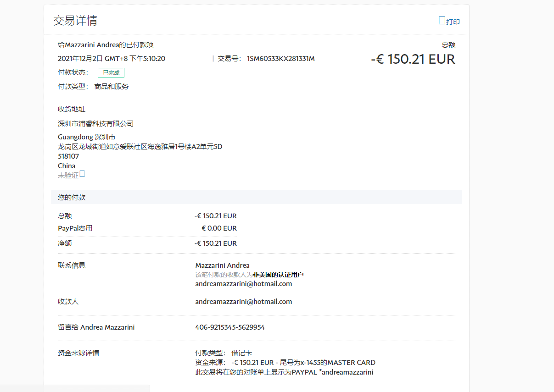The height and width of the screenshot is (392, 554).
Task: Click the large -€ 150.21 EUR total amount
Action: point(413,59)
